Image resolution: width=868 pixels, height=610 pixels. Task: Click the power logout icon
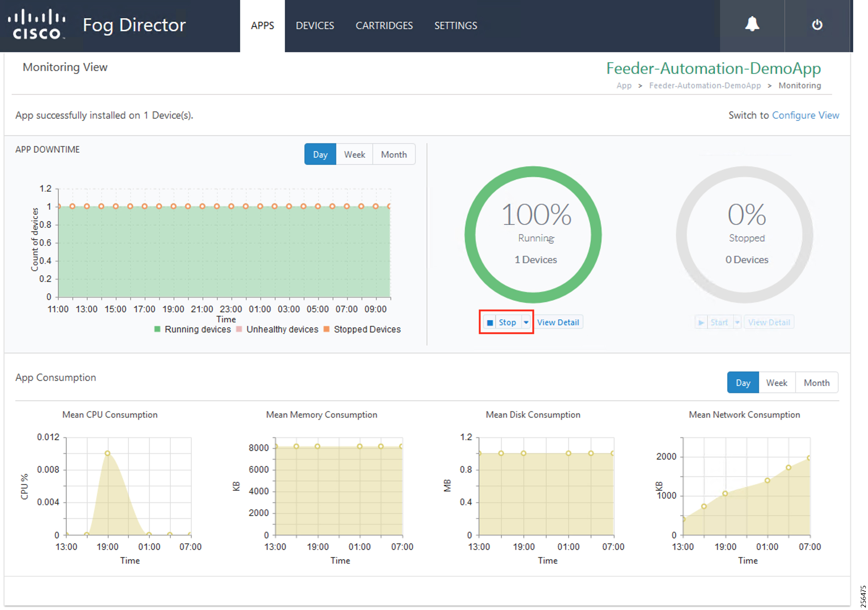coord(817,25)
